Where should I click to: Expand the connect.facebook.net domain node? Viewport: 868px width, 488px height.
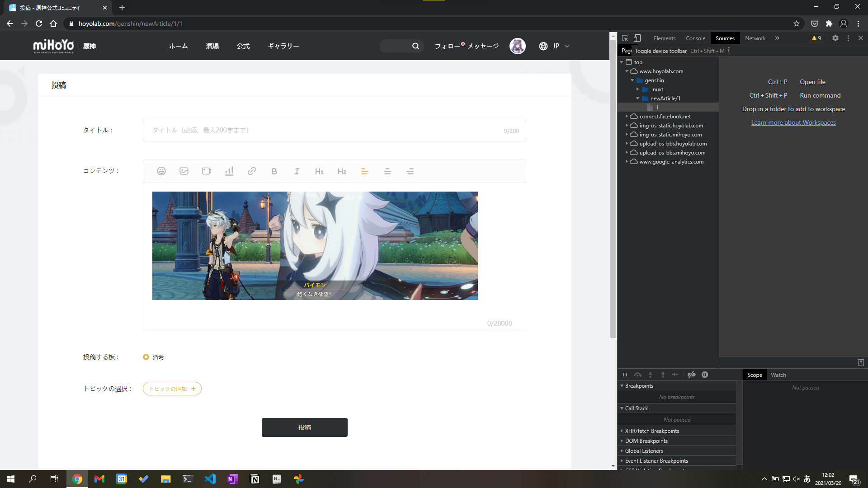(627, 116)
